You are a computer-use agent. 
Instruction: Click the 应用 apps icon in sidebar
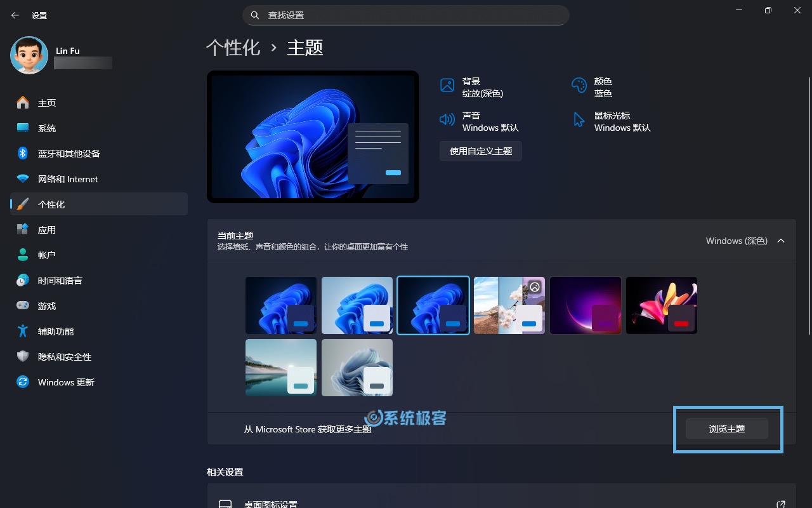pyautogui.click(x=22, y=229)
